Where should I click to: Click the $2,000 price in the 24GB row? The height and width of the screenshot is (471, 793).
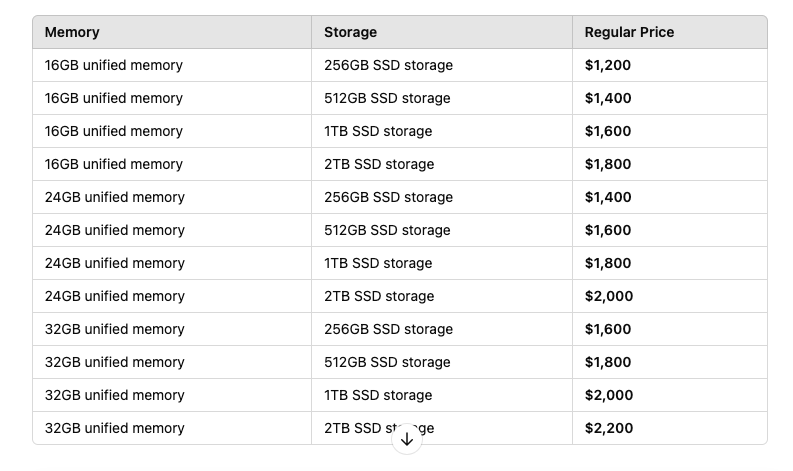point(609,296)
